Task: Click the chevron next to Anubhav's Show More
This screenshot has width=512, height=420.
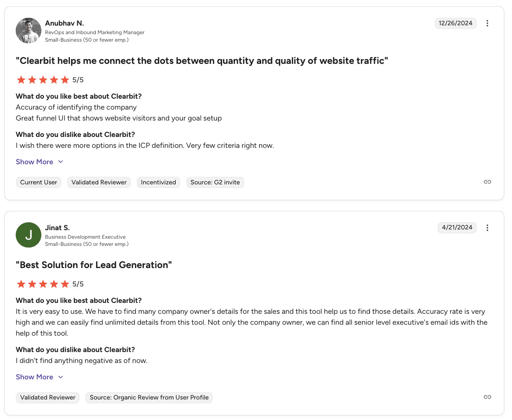Action: point(60,162)
